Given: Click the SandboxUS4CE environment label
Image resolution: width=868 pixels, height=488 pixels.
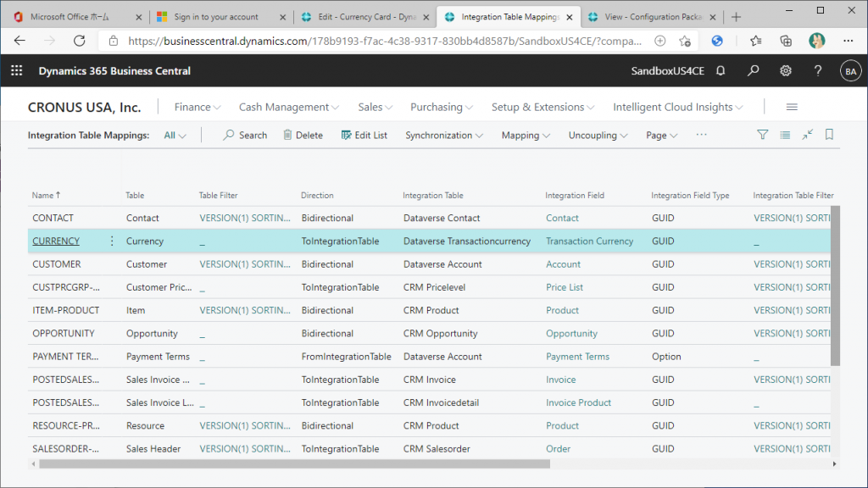Looking at the screenshot, I should coord(668,71).
